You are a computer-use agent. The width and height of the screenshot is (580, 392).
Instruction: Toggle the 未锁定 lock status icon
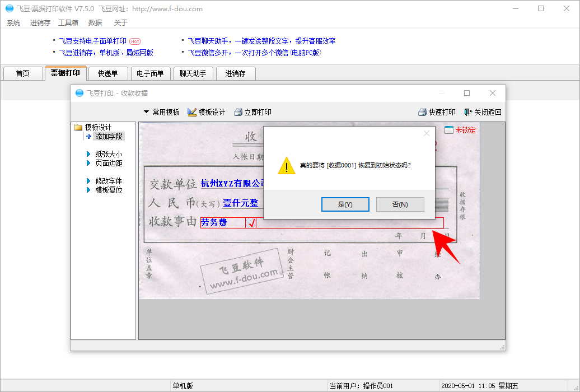pyautogui.click(x=448, y=130)
